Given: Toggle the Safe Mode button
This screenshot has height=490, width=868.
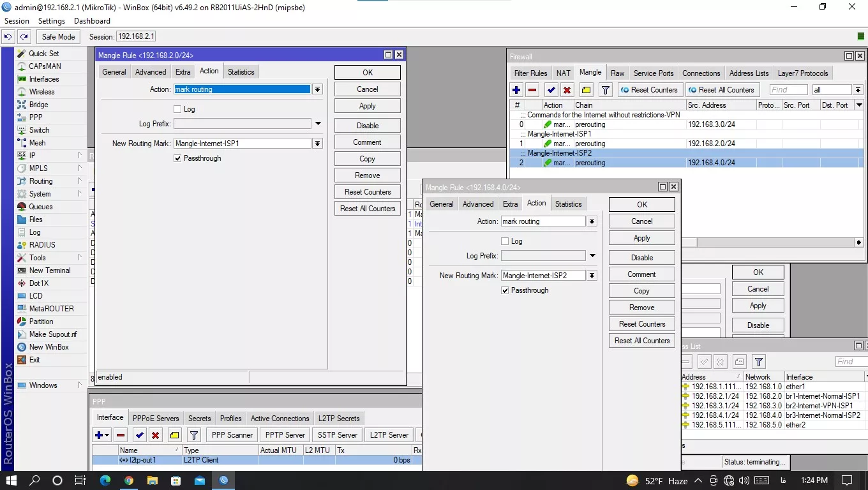Looking at the screenshot, I should pyautogui.click(x=58, y=37).
